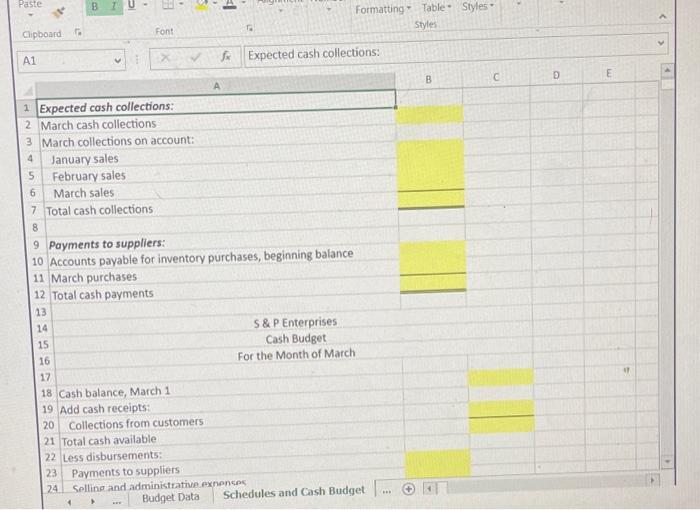Open the Clipboard dialog launcher
This screenshot has height=510, width=700.
[x=78, y=32]
